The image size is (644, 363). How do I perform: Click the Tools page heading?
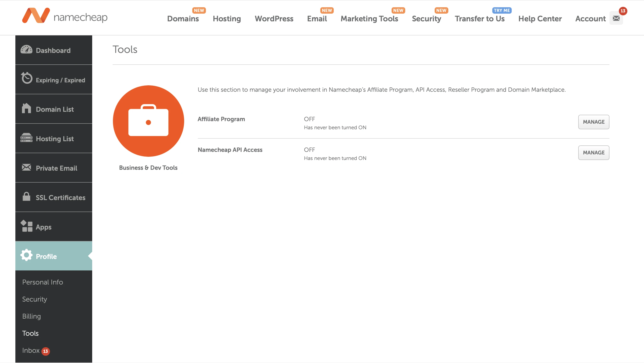point(125,49)
